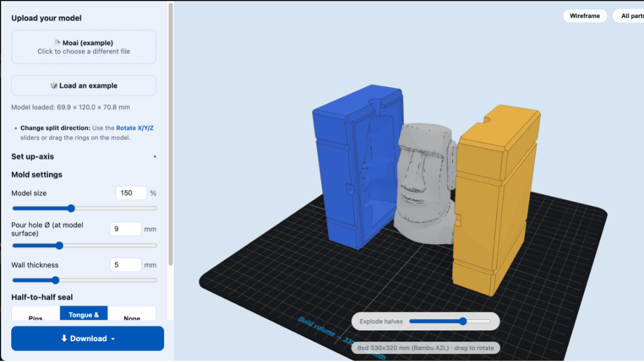Click the Download button

pyautogui.click(x=87, y=339)
